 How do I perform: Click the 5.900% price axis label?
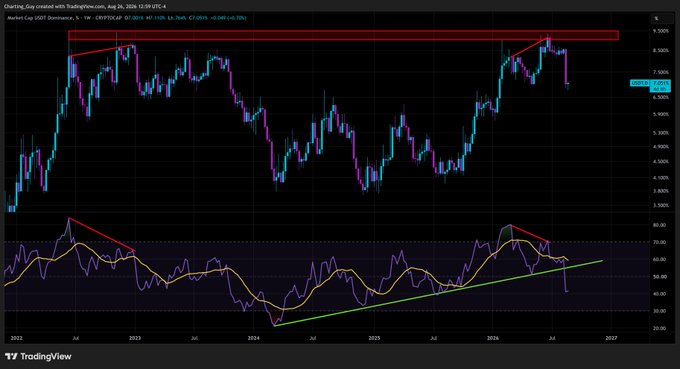click(661, 114)
